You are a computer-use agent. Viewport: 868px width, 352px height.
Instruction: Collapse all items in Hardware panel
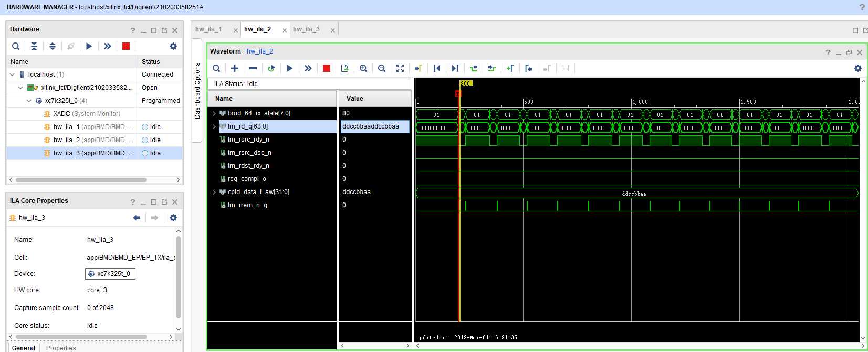point(34,46)
